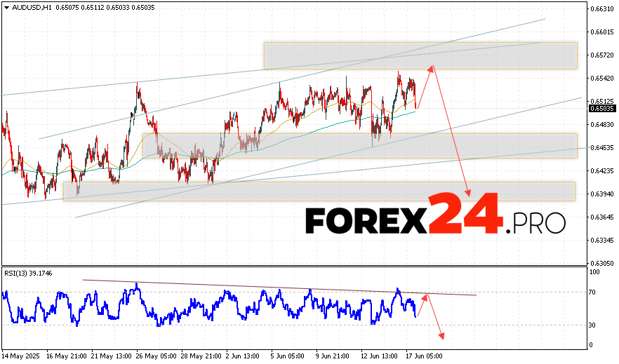
Task: Click the current price tag 0.65035
Action: [602, 109]
